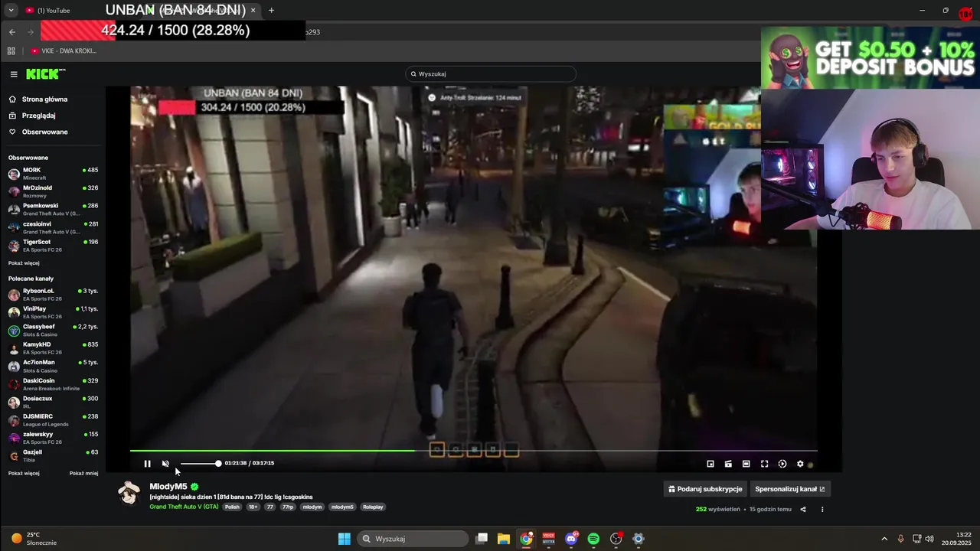Go back in browser history

click(x=12, y=32)
